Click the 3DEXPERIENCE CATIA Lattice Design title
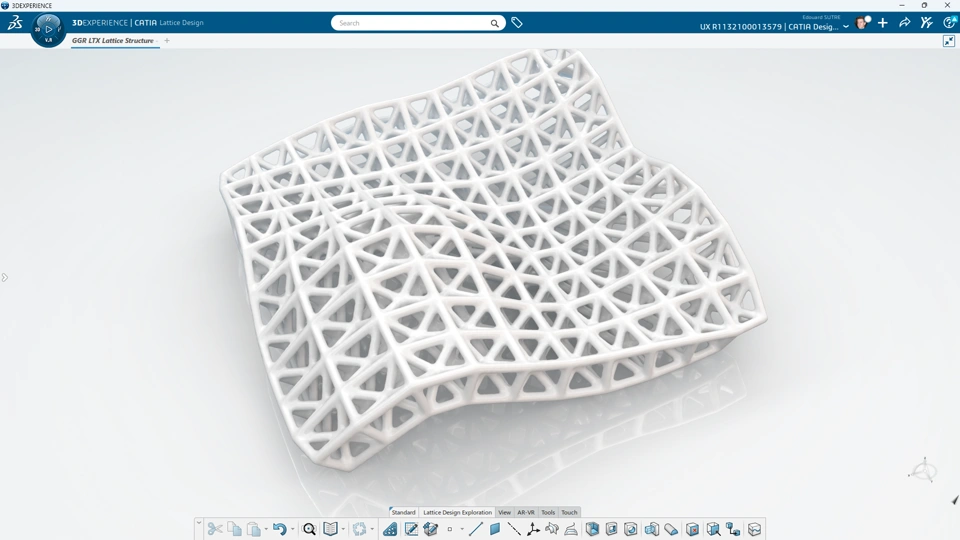960x540 pixels. pos(138,23)
